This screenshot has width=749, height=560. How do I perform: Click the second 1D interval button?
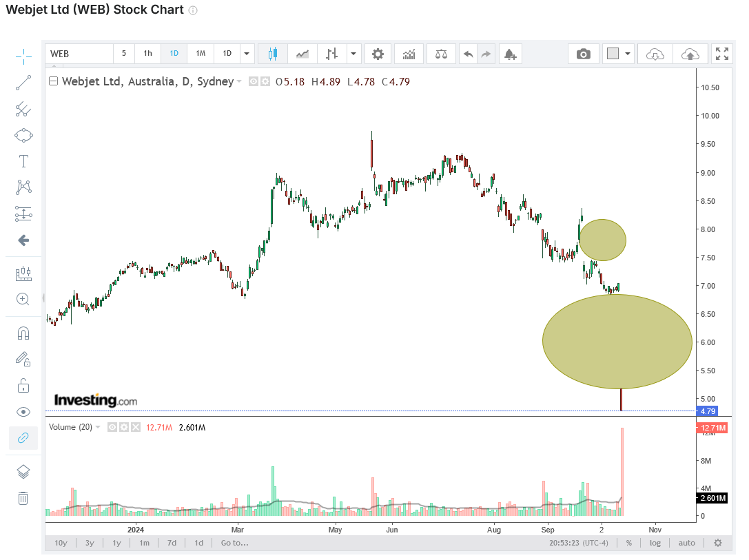click(227, 54)
